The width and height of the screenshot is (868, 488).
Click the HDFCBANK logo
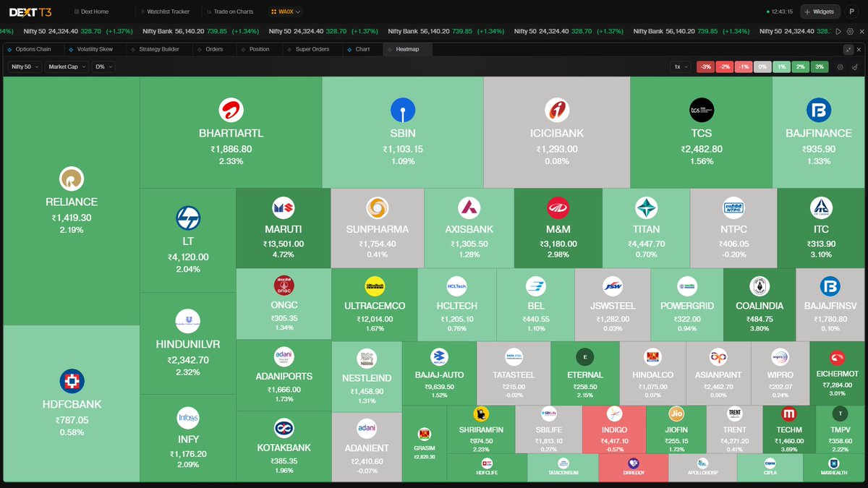point(72,381)
